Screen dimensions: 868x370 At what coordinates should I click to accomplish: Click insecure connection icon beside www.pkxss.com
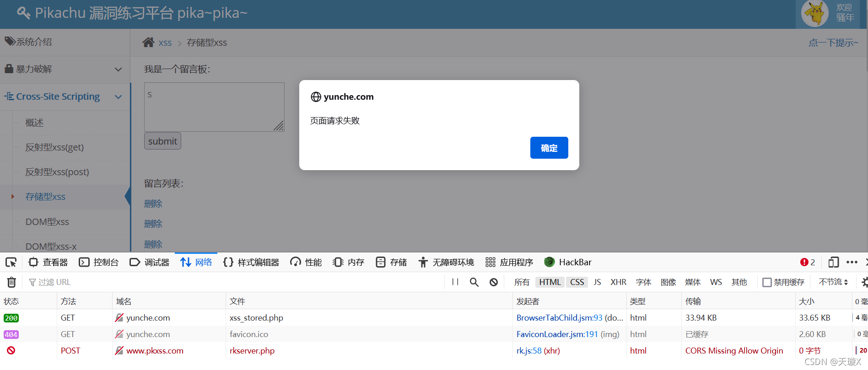pyautogui.click(x=119, y=350)
